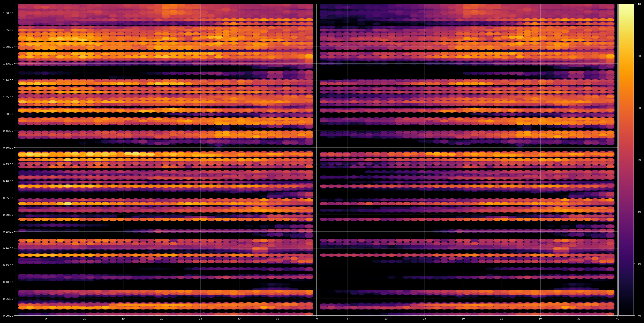Click x-axis label 25 of right heatmap
Screen dimensions: 644x323
point(502,319)
